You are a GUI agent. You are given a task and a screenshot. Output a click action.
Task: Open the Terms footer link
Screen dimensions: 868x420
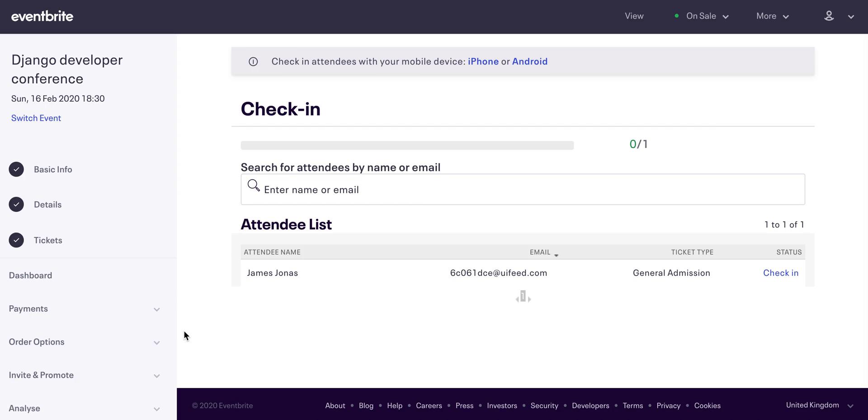[x=633, y=406]
